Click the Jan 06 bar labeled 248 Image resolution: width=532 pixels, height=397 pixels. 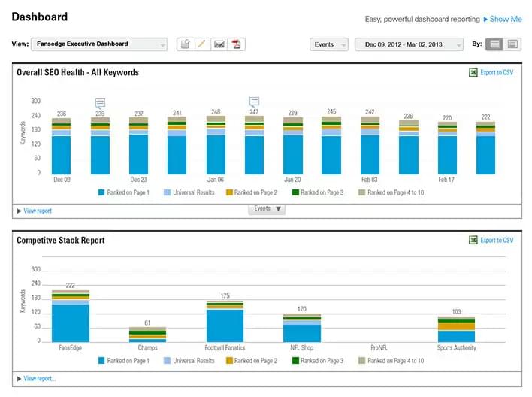pos(216,145)
